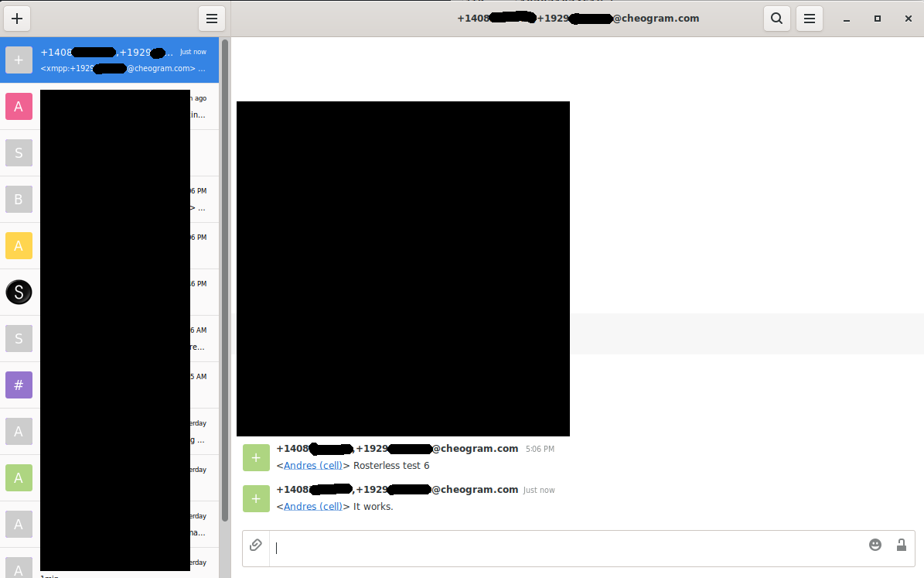Screen dimensions: 924x578
Task: Click the plus button to start a chat
Action: [17, 19]
